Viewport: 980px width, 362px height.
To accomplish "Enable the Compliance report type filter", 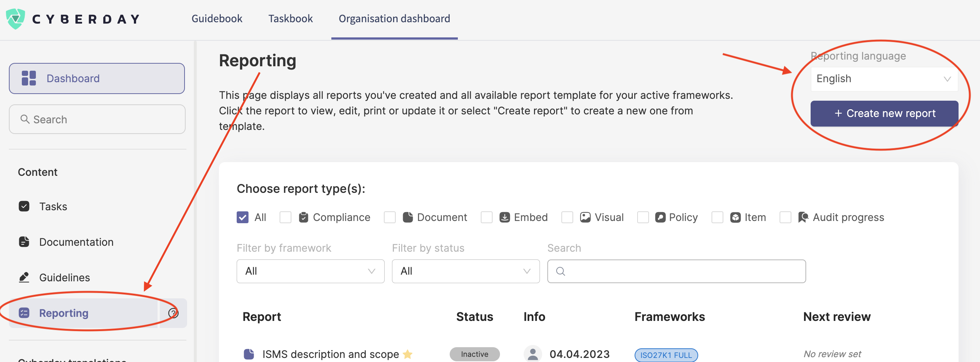I will [x=285, y=217].
